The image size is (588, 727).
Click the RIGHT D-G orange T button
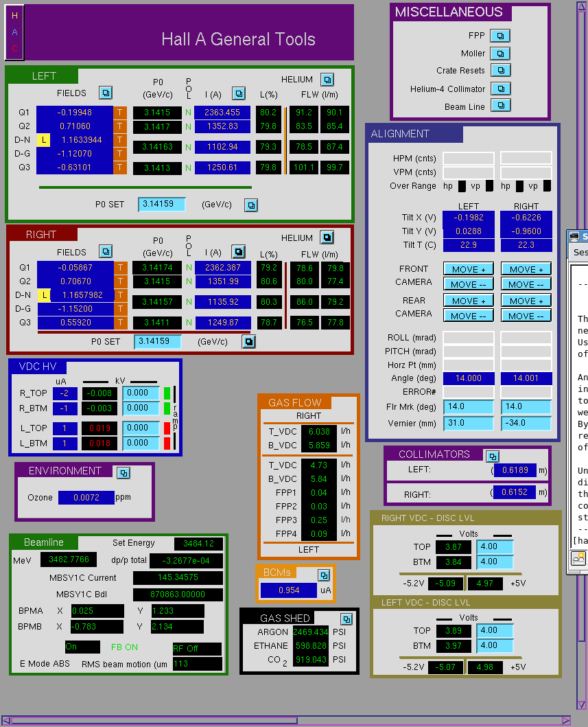point(121,308)
